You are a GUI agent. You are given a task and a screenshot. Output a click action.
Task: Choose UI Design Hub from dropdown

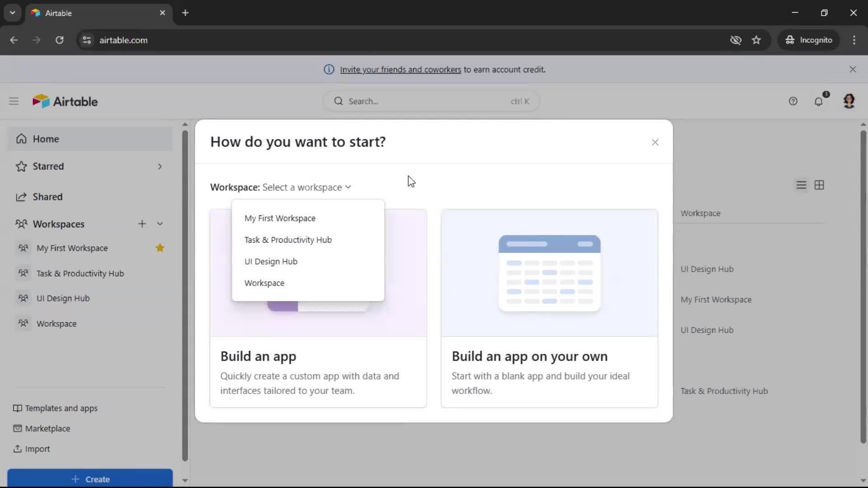coord(308,262)
